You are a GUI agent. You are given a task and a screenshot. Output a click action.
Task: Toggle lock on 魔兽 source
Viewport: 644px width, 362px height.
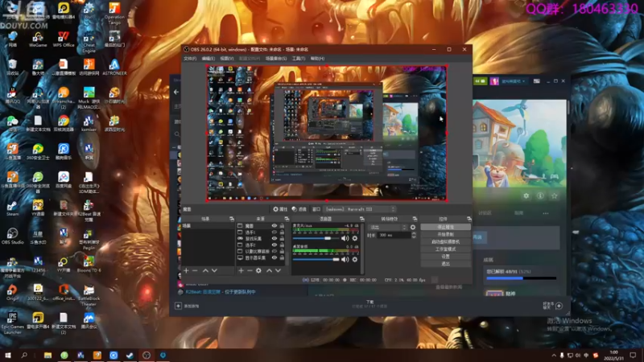pyautogui.click(x=282, y=226)
